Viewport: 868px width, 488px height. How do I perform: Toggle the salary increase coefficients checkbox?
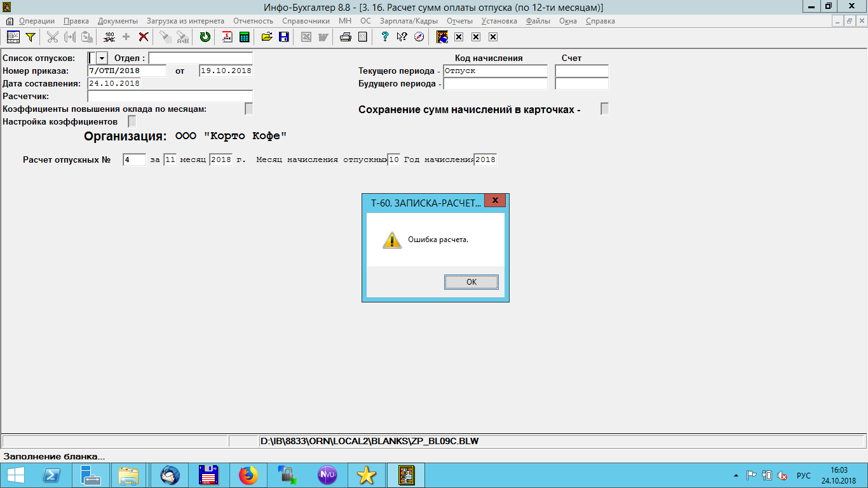point(249,109)
